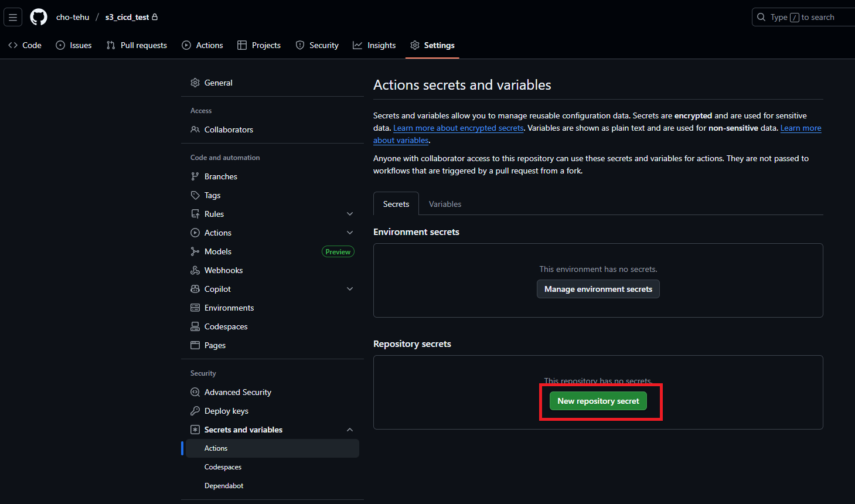The height and width of the screenshot is (504, 855).
Task: Open the Pull requests tab
Action: point(137,45)
